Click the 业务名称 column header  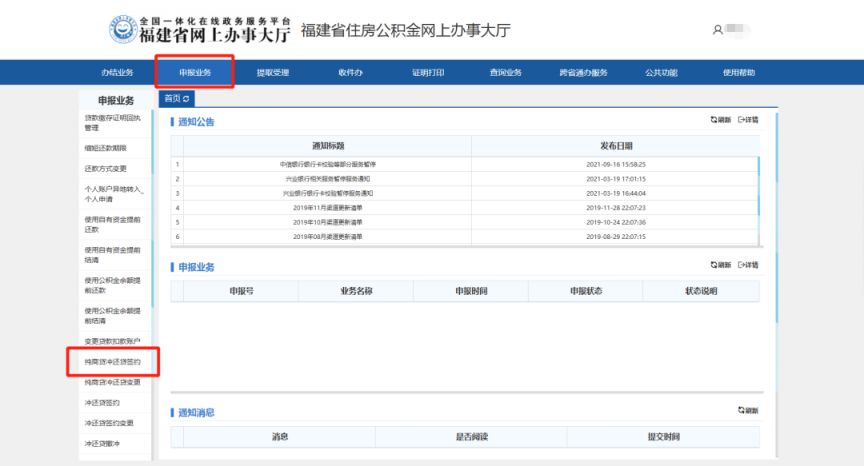[x=356, y=291]
